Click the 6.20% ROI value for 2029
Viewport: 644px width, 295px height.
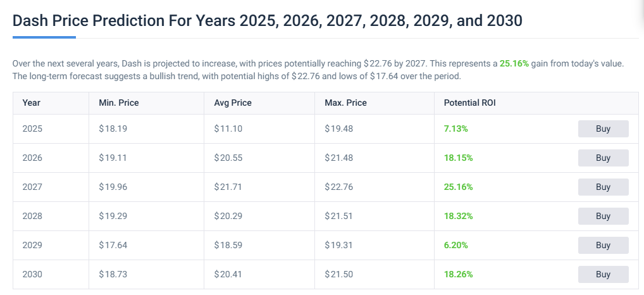coord(456,245)
